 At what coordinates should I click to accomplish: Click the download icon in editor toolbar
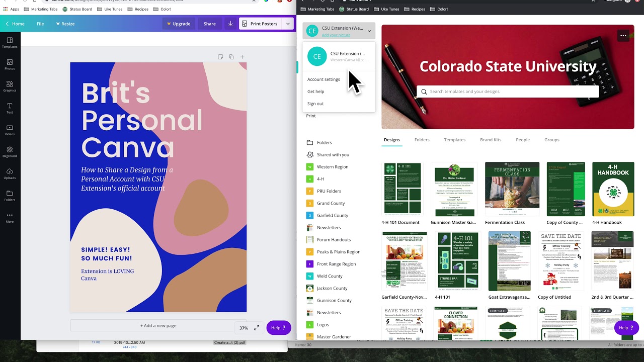[x=230, y=24]
